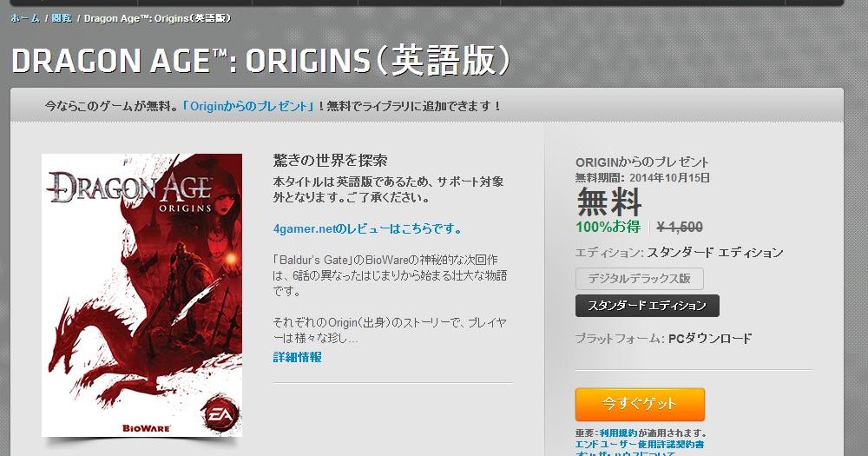Click the 100%お得 discount label
Viewport: 868px width, 456px height.
point(608,227)
